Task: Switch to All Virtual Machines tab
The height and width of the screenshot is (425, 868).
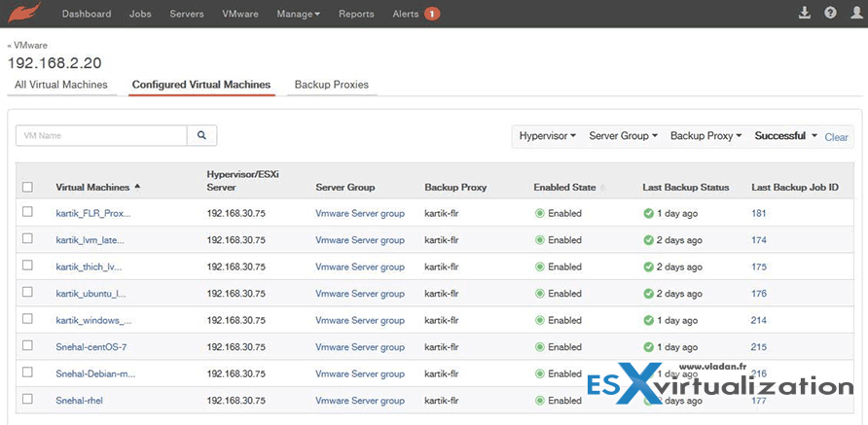Action: 61,85
